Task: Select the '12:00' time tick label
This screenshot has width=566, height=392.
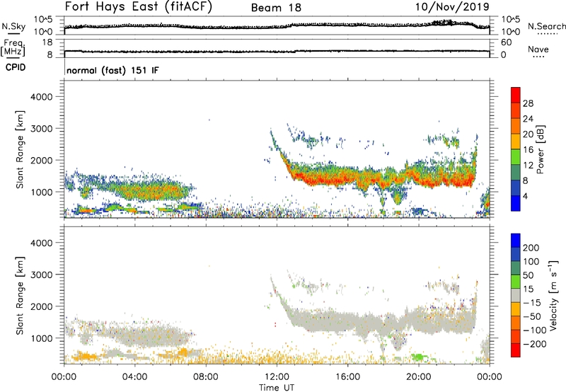Action: (x=277, y=377)
